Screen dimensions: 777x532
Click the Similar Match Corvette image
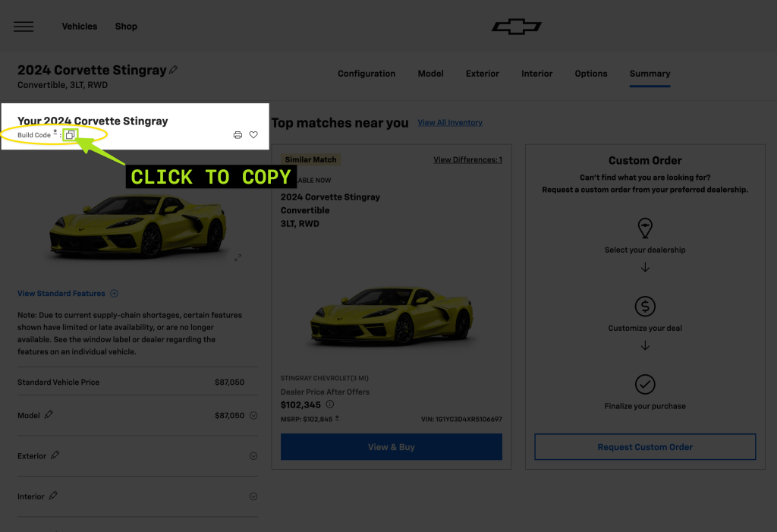[x=391, y=315]
